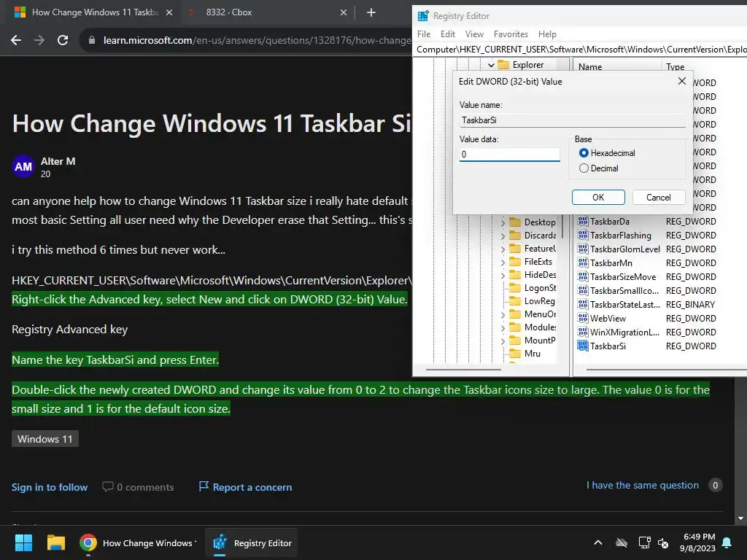Open the Windows Start menu
The height and width of the screenshot is (560, 747).
click(23, 542)
